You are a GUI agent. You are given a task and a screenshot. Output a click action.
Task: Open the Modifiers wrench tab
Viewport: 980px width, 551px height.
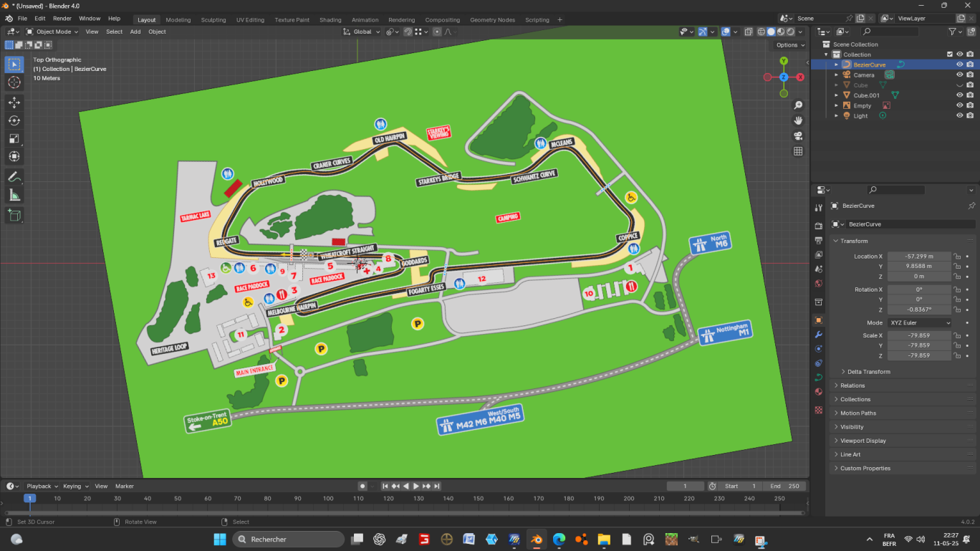pos(819,335)
